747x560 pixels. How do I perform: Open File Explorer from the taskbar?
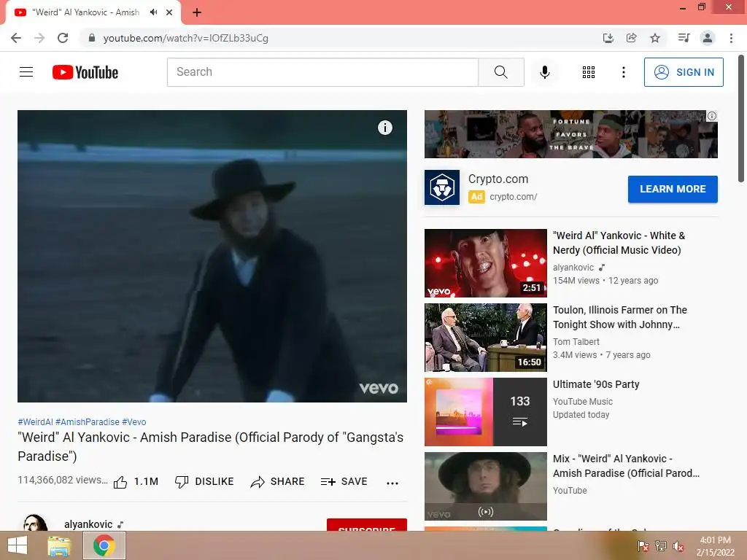click(59, 545)
